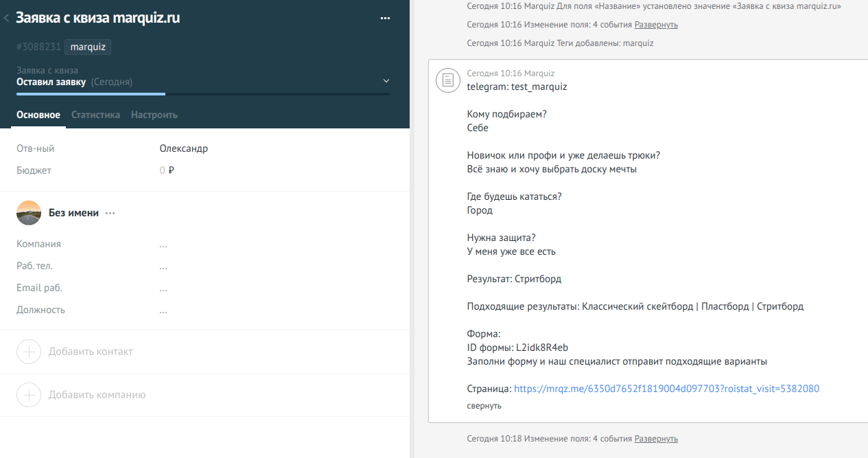Open the Настроить tab

tap(154, 115)
